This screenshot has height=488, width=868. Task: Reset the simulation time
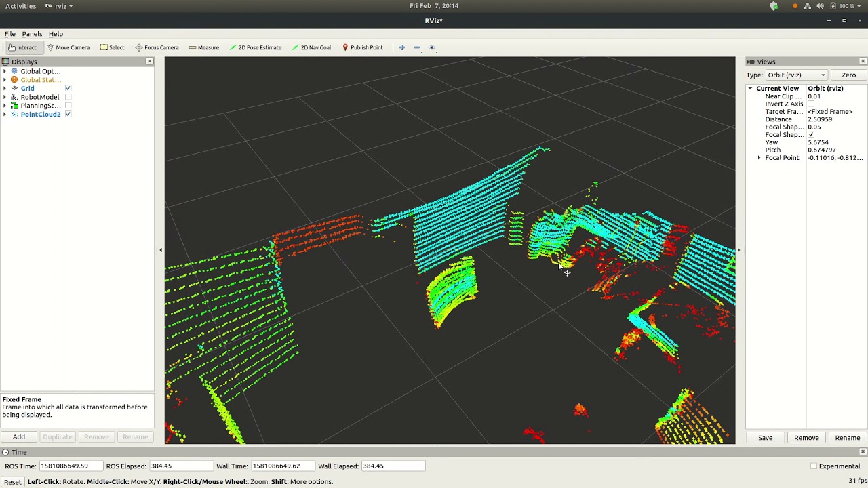[12, 482]
